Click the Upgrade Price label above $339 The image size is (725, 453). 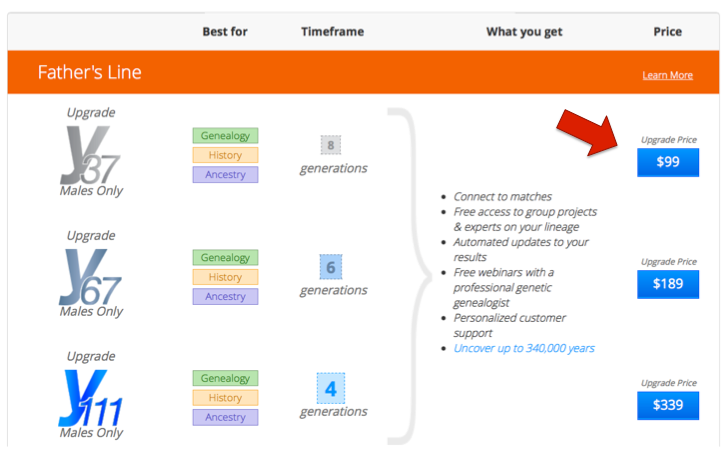point(669,383)
